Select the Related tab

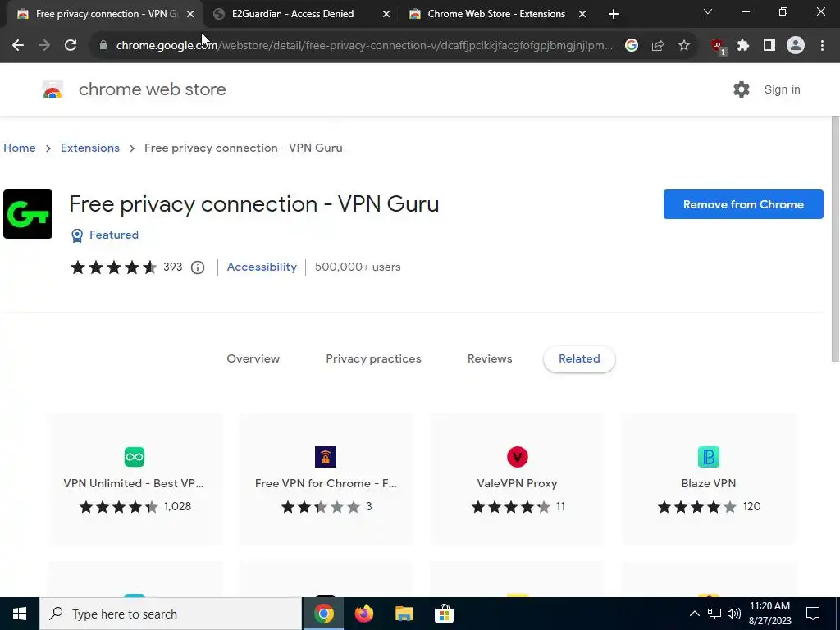pyautogui.click(x=579, y=359)
